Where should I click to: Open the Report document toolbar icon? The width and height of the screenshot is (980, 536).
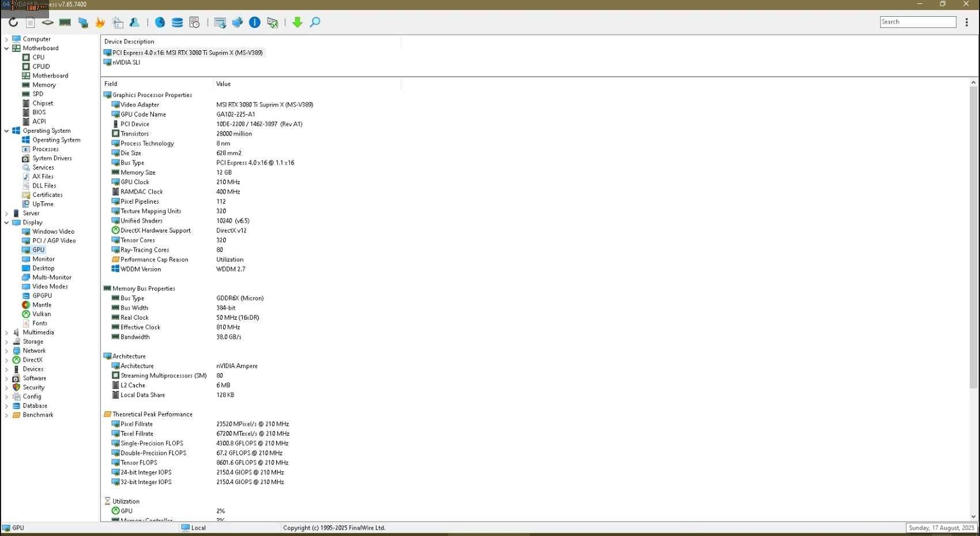pos(31,23)
